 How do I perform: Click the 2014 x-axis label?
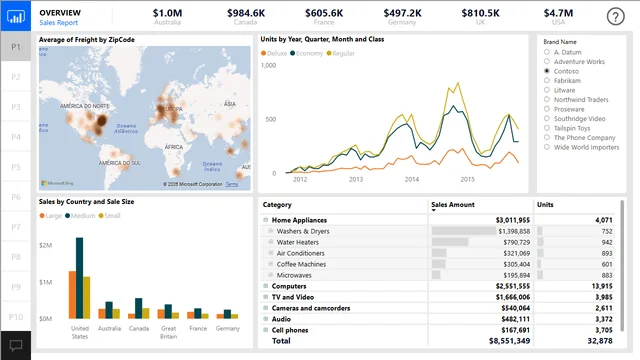[x=412, y=179]
